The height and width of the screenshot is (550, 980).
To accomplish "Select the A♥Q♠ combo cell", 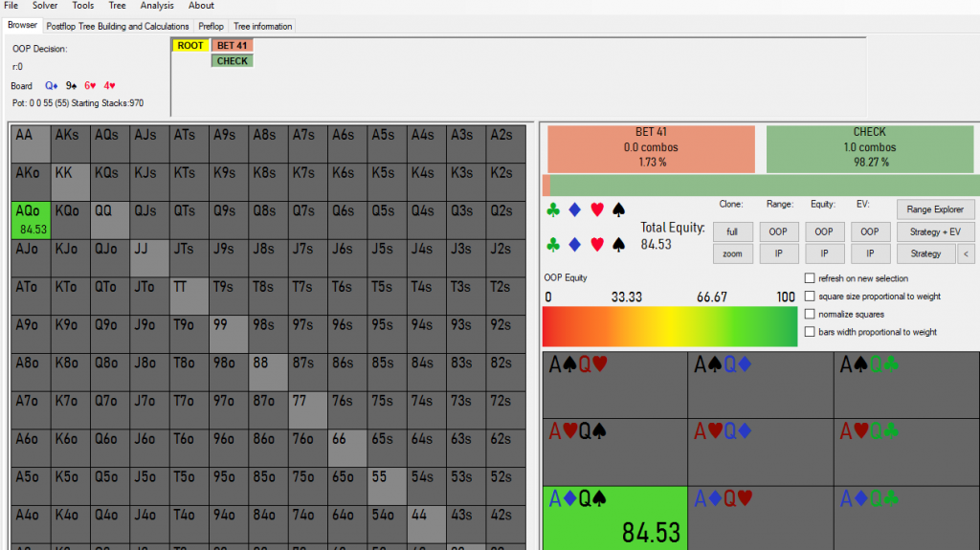I will pos(615,451).
